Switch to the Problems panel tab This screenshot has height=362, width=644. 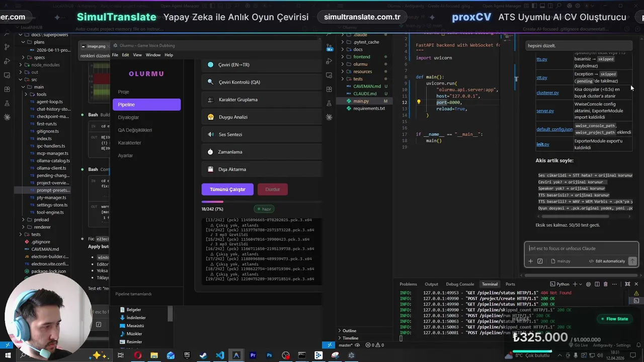408,284
